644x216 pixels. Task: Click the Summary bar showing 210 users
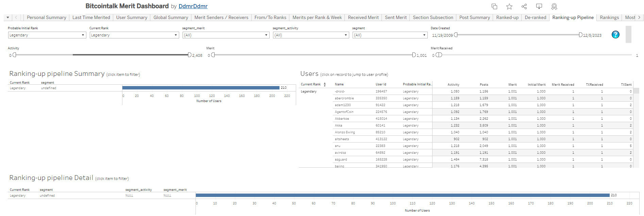[x=201, y=88]
